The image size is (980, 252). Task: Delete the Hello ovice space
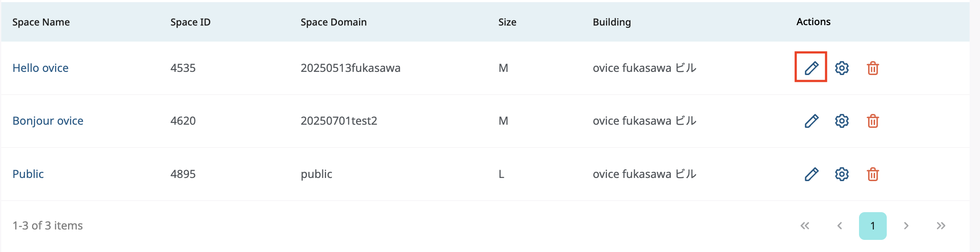click(x=872, y=68)
